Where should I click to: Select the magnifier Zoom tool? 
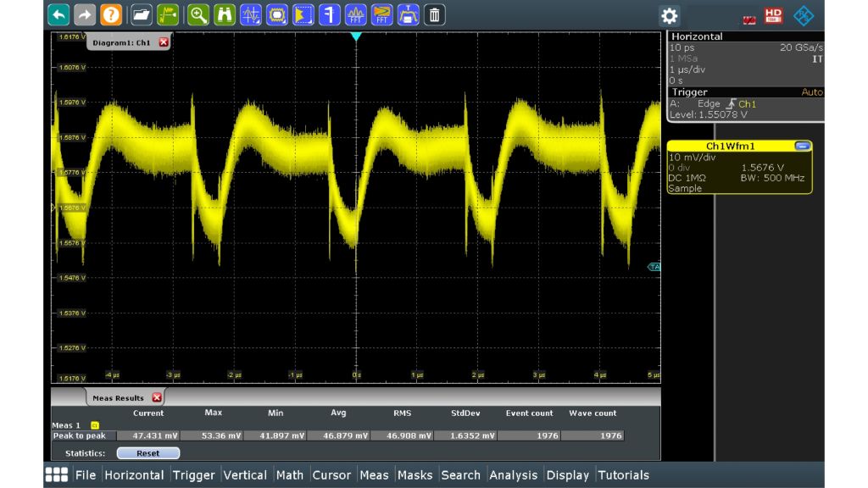click(x=198, y=14)
